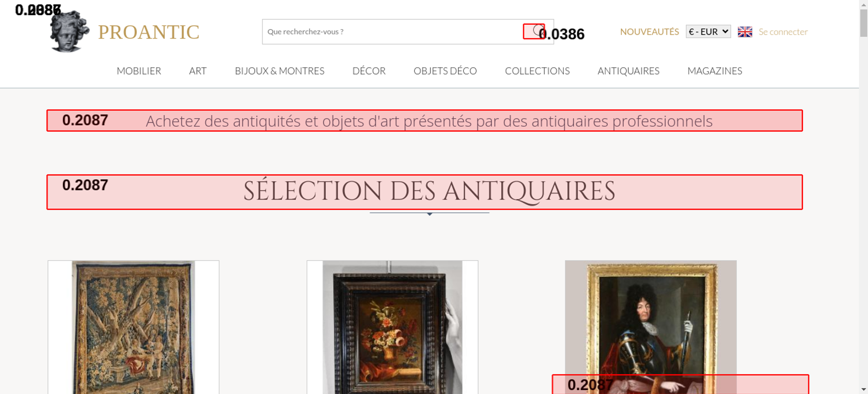Click the PROANTIC brand name text

(148, 32)
